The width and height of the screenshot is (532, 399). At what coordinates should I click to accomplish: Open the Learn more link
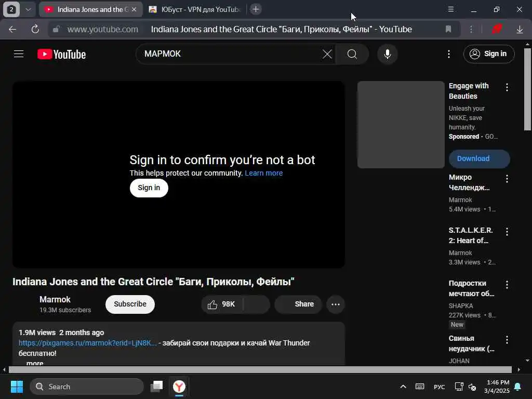point(263,173)
